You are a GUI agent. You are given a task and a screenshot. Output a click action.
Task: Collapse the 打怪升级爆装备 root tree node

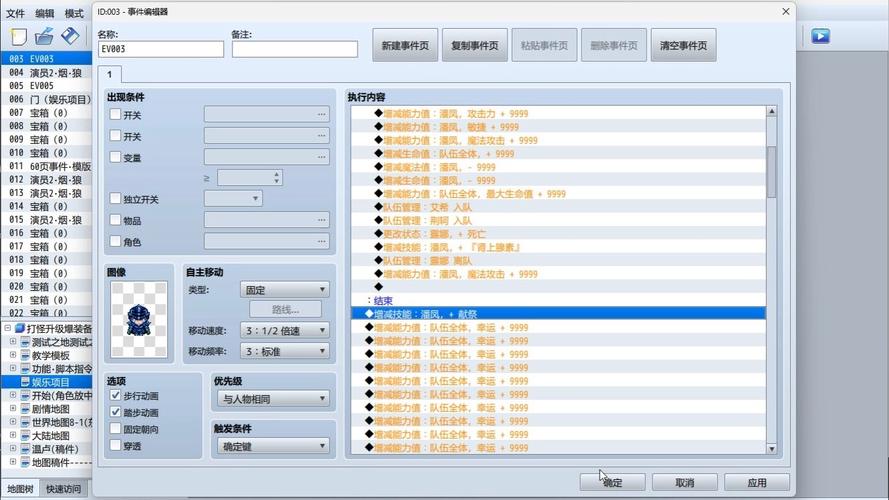tap(7, 328)
